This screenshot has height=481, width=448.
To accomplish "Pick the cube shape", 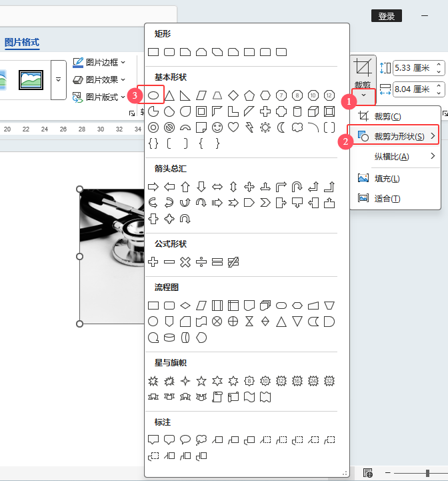I will (313, 111).
